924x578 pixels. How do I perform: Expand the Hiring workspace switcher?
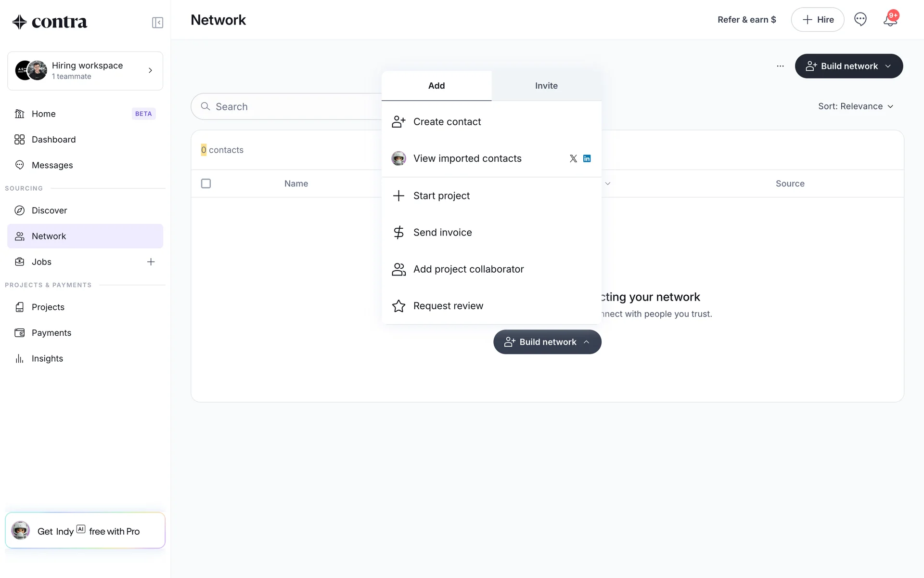pos(85,71)
